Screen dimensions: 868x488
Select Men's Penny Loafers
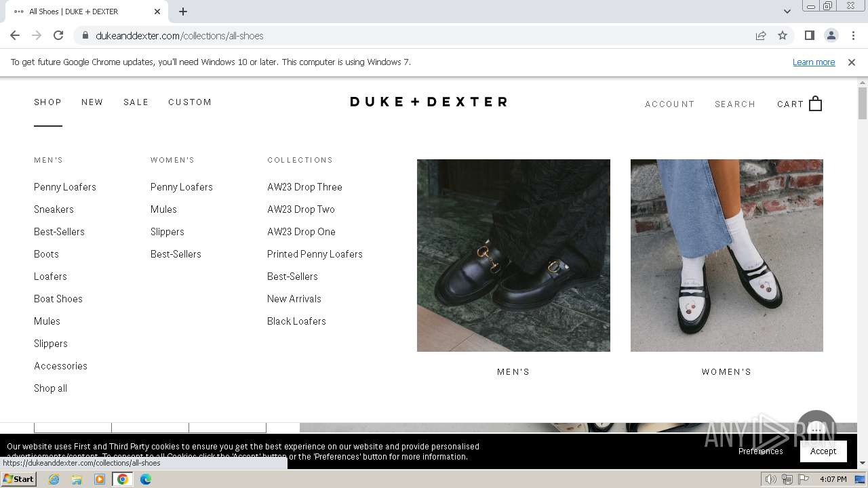click(x=65, y=187)
